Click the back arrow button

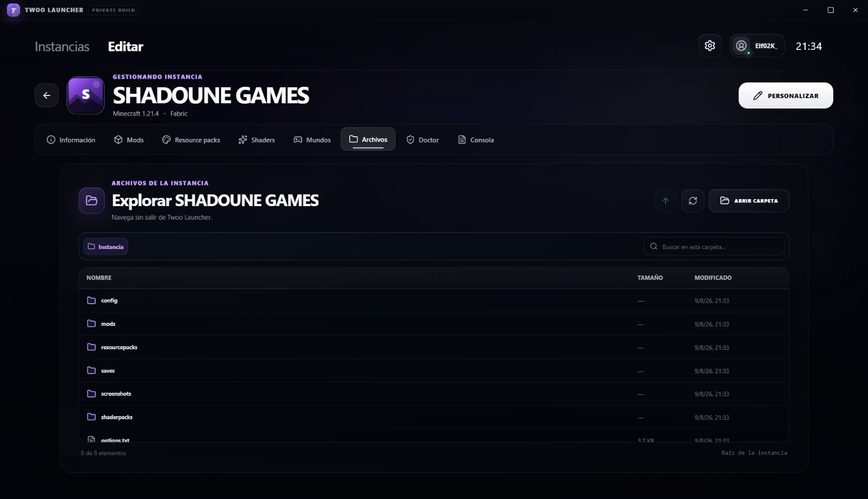point(47,95)
